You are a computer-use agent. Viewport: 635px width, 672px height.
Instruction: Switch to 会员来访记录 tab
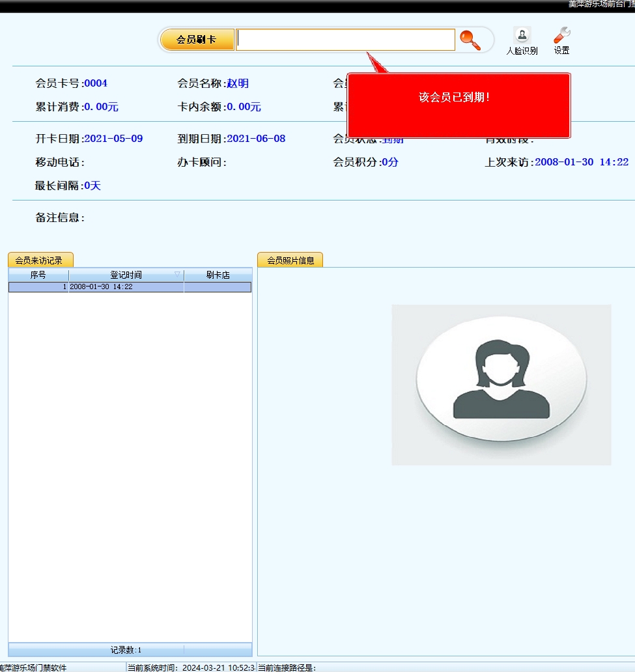(x=40, y=260)
